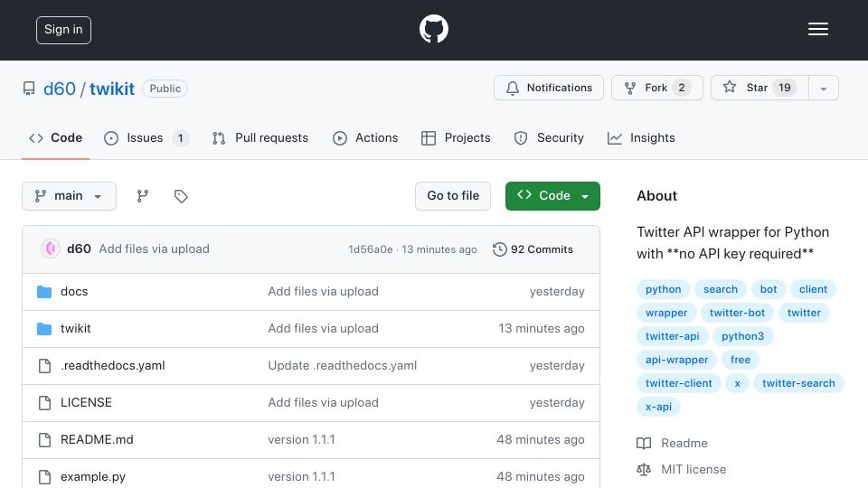View branches via the branch icon

(143, 196)
